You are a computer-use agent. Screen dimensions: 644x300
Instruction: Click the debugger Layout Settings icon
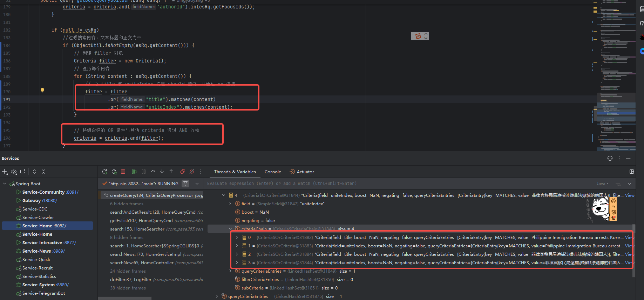[x=632, y=172]
